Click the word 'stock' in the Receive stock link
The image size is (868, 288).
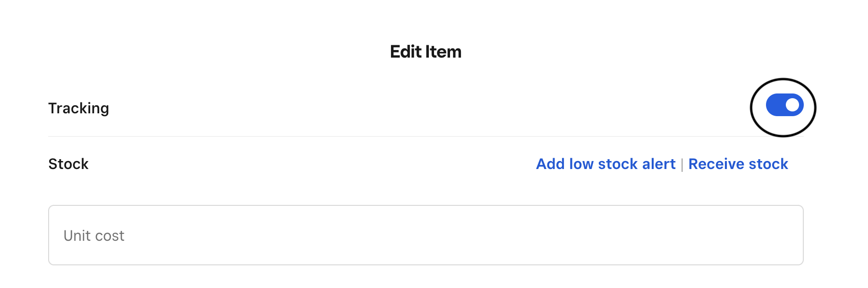click(768, 164)
